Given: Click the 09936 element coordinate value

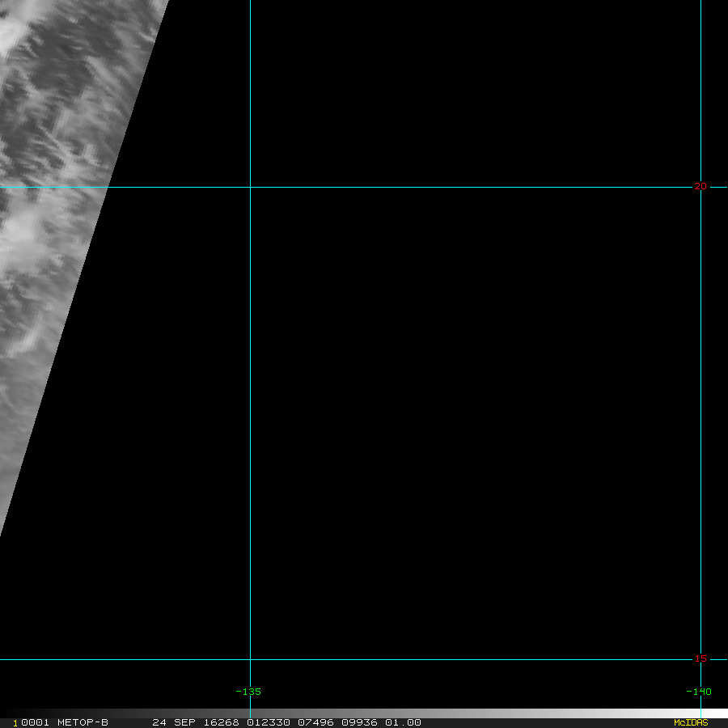Looking at the screenshot, I should click(x=359, y=722).
